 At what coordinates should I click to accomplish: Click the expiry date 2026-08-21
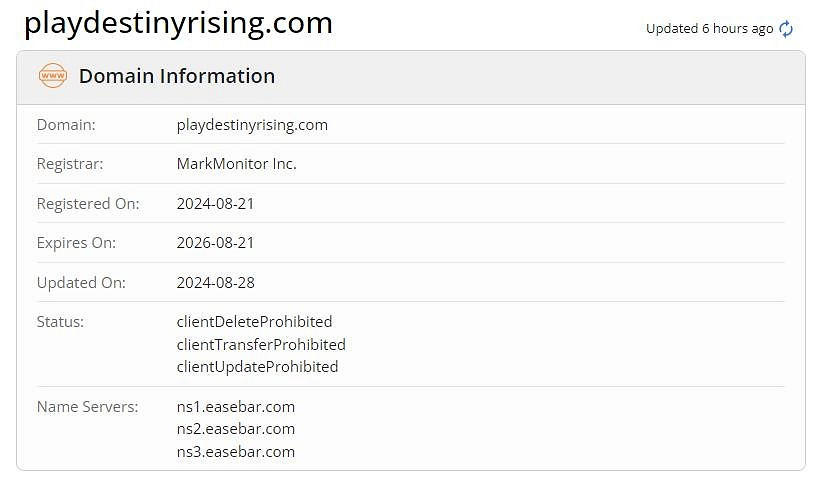[215, 243]
